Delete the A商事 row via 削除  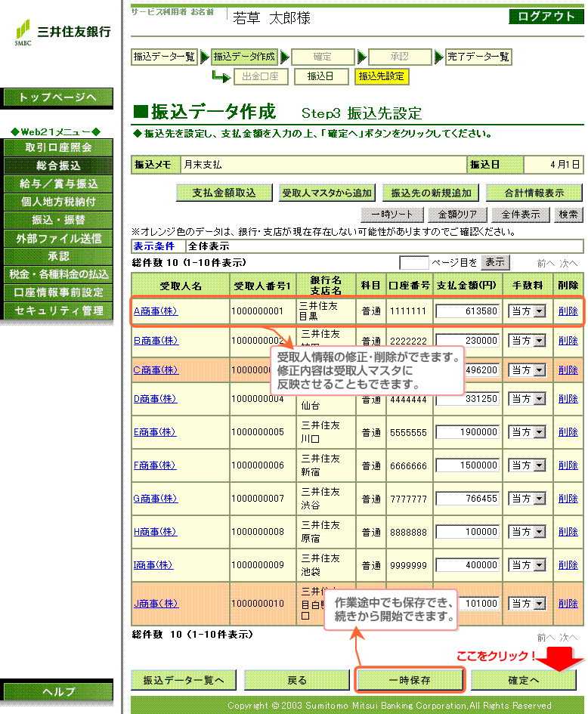(568, 311)
